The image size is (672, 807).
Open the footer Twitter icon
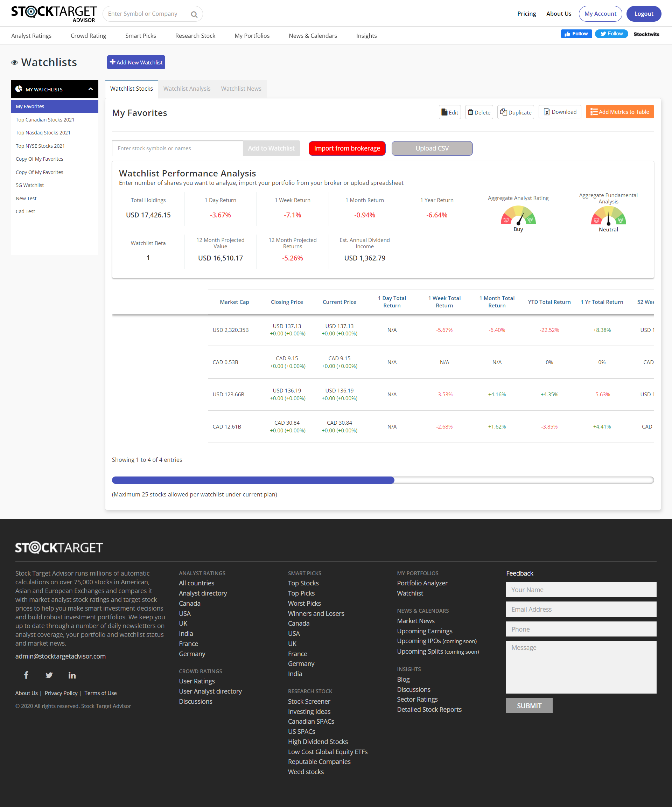(x=49, y=675)
